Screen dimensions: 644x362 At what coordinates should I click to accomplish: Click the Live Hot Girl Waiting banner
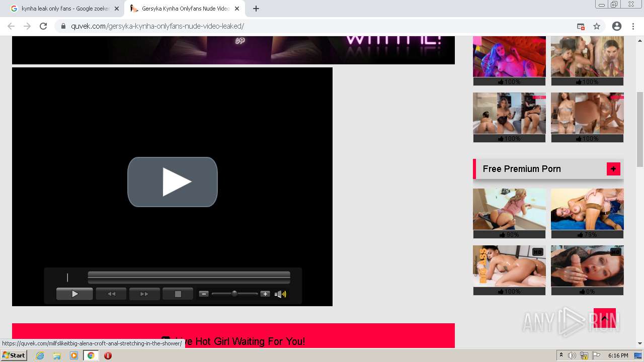(x=233, y=336)
